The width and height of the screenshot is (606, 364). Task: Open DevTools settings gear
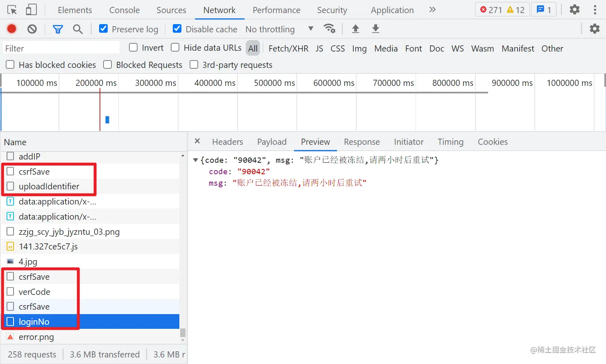[574, 9]
